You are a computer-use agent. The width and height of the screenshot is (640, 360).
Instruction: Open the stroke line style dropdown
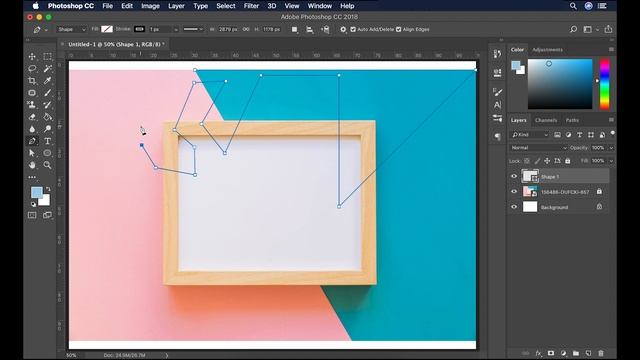[193, 29]
